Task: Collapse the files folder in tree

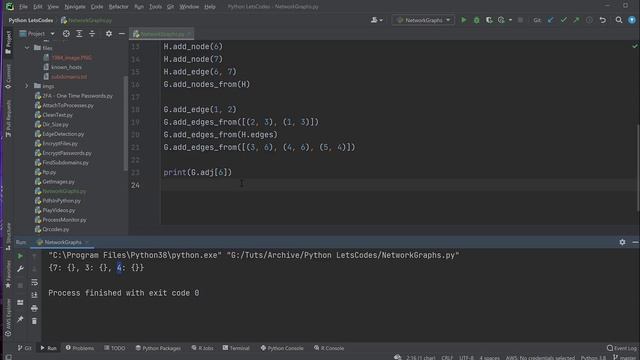Action: (x=27, y=48)
